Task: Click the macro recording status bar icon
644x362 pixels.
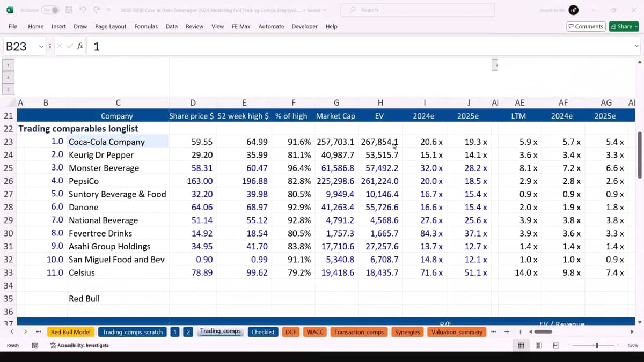Action: click(35, 345)
